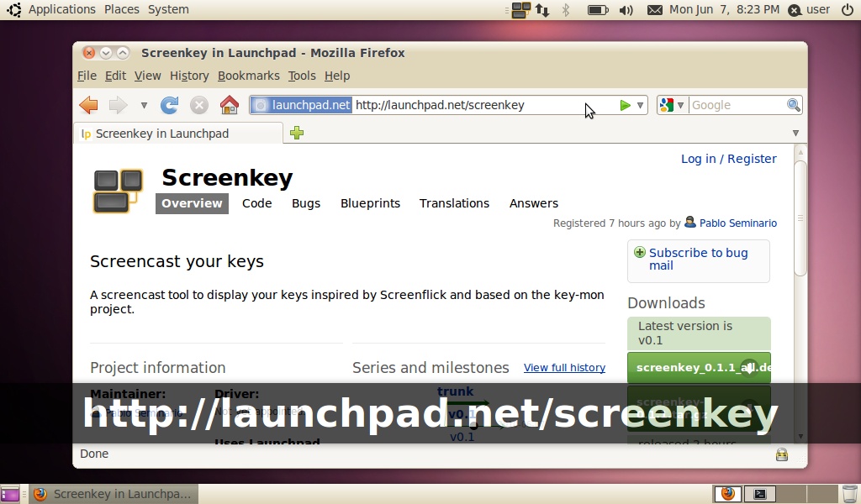Open the Bookmarks menu
Image resolution: width=861 pixels, height=504 pixels.
pyautogui.click(x=248, y=76)
